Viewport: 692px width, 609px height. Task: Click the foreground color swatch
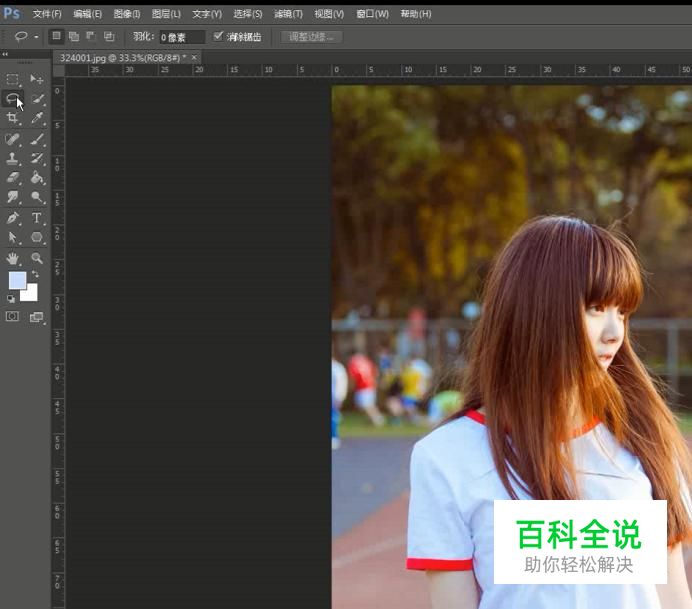(x=17, y=281)
